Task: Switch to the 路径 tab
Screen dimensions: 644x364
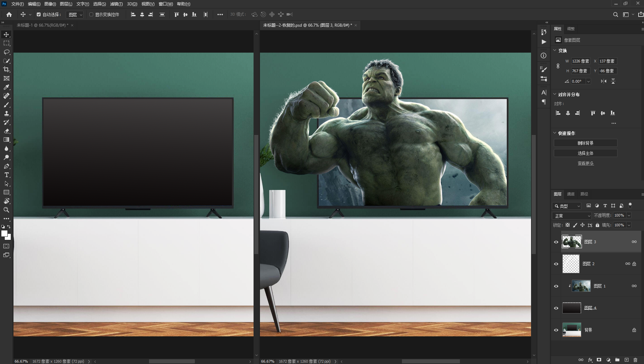Action: tap(584, 194)
